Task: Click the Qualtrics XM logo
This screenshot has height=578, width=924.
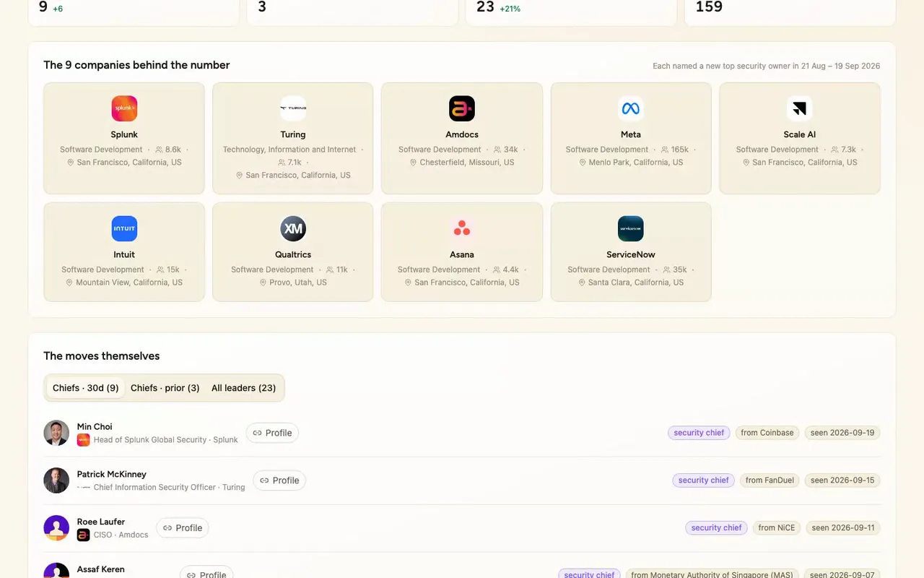Action: click(293, 228)
